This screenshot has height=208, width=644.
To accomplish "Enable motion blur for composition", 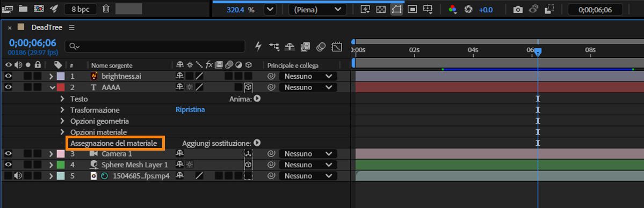I will 321,47.
